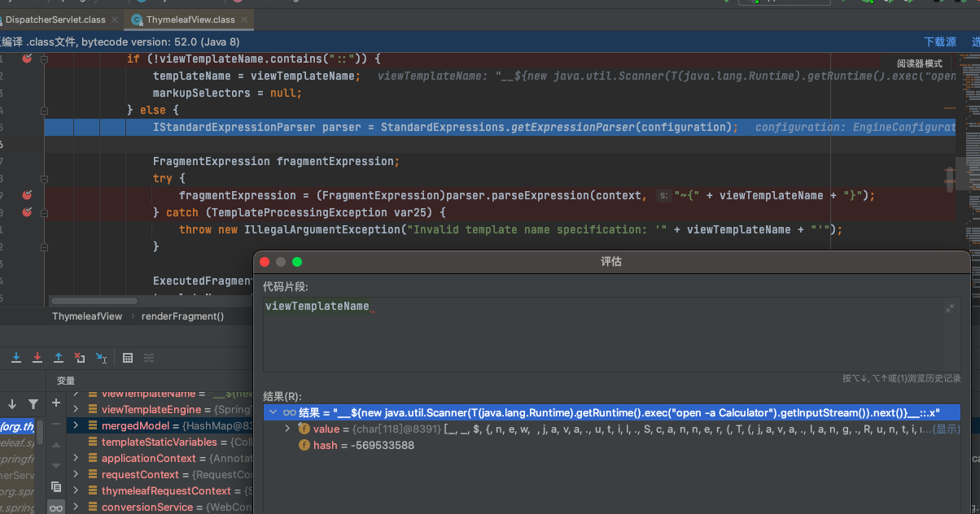Expand the mergedModel variable node
The image size is (980, 514).
(x=76, y=425)
